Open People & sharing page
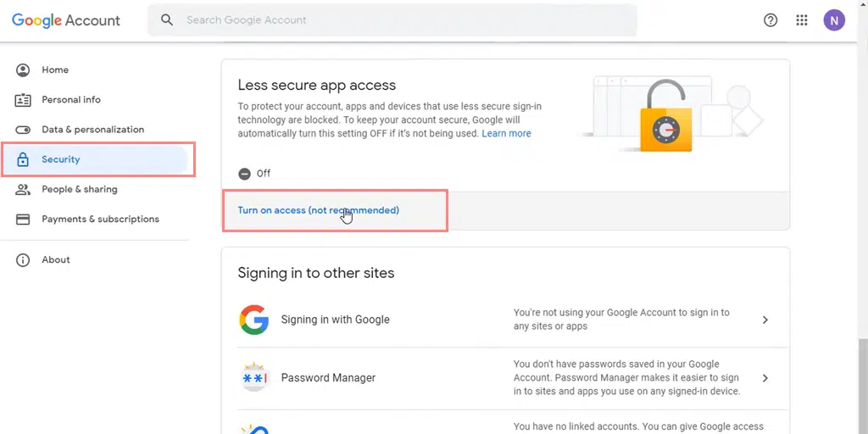Viewport: 868px width, 434px height. 80,189
